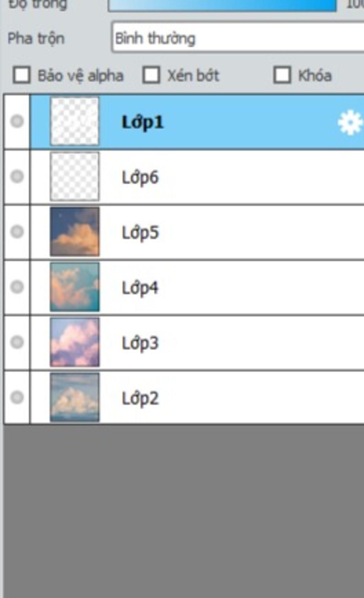Open the Pha trộn blending dropdown
364x598 pixels.
point(237,38)
